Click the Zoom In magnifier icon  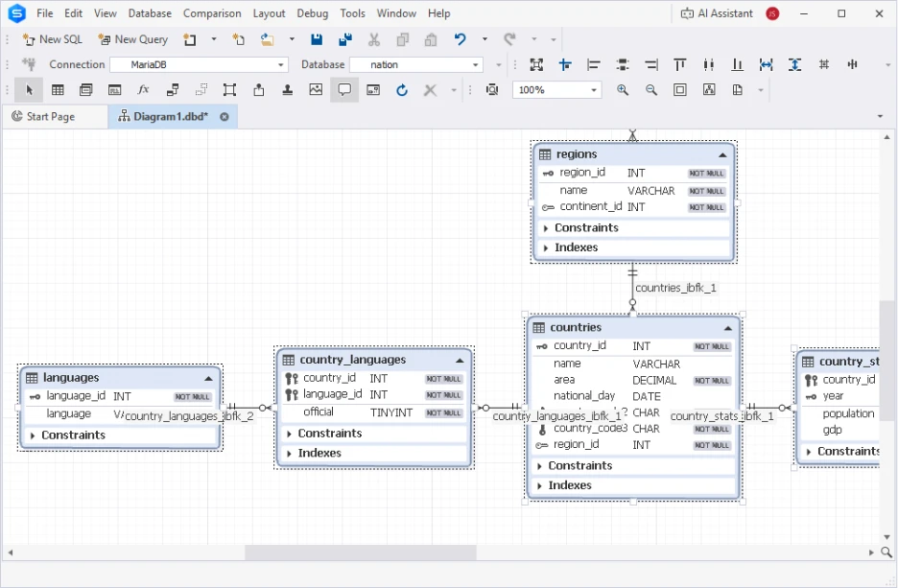click(623, 90)
